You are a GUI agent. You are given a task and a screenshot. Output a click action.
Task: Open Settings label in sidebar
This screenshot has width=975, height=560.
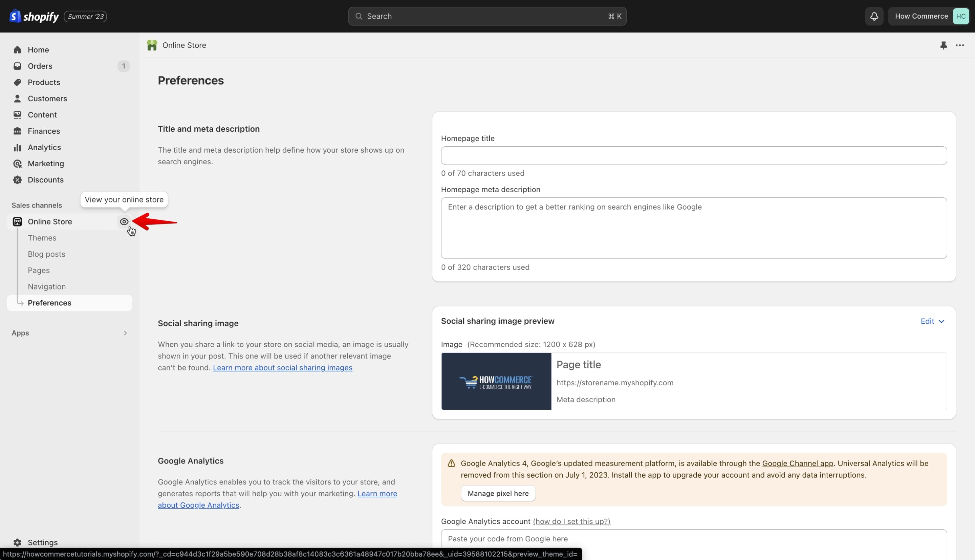click(x=43, y=542)
